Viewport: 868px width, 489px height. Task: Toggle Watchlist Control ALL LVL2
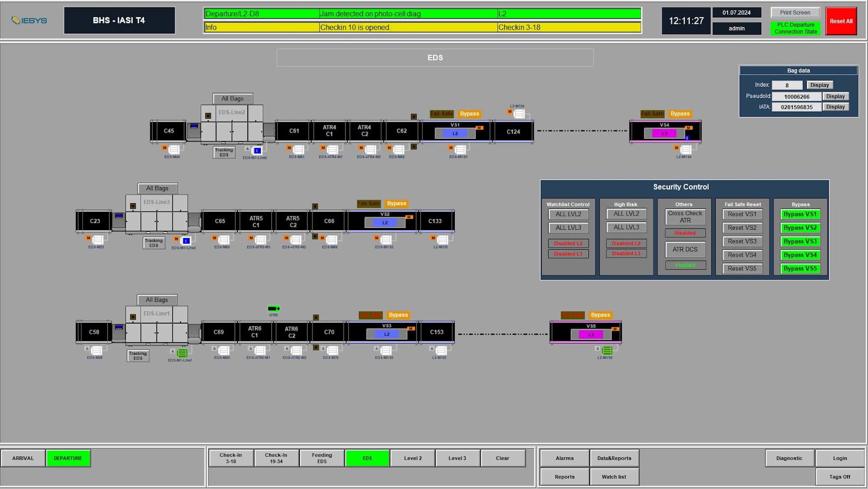[568, 214]
